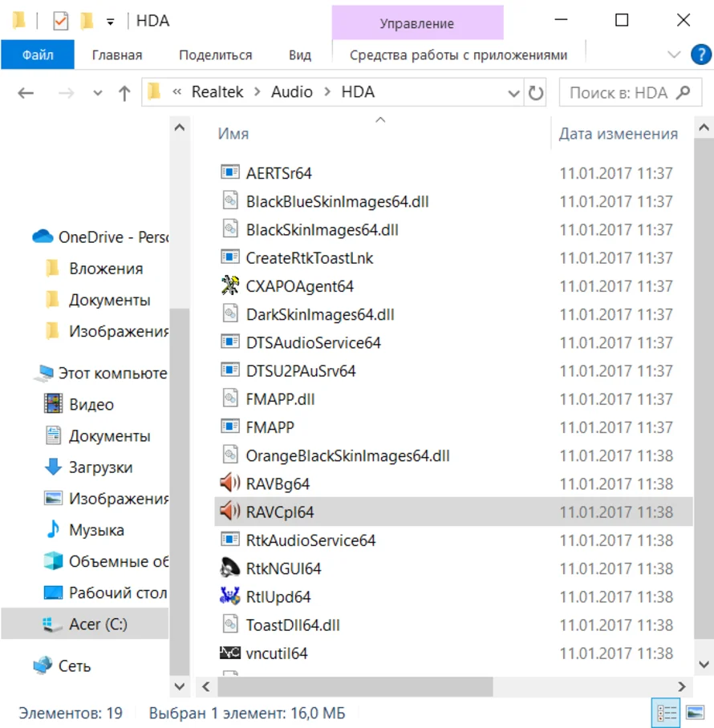This screenshot has width=714, height=728.
Task: Navigate to Audio in address path
Action: pyautogui.click(x=292, y=92)
